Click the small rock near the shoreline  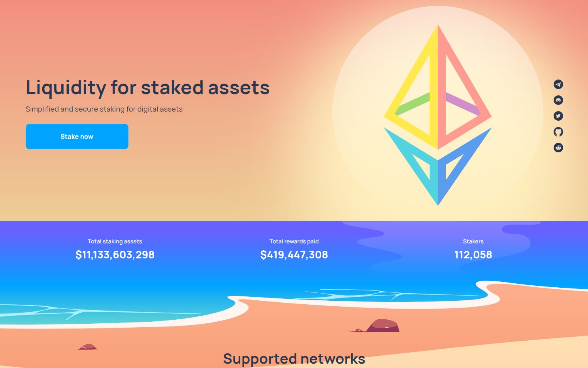tap(88, 347)
